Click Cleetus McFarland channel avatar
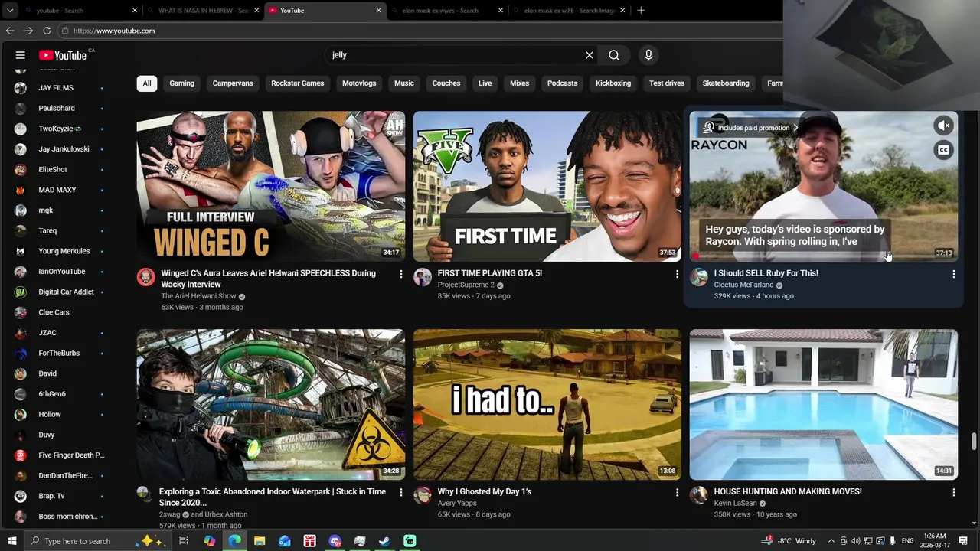The width and height of the screenshot is (980, 551). [x=698, y=277]
